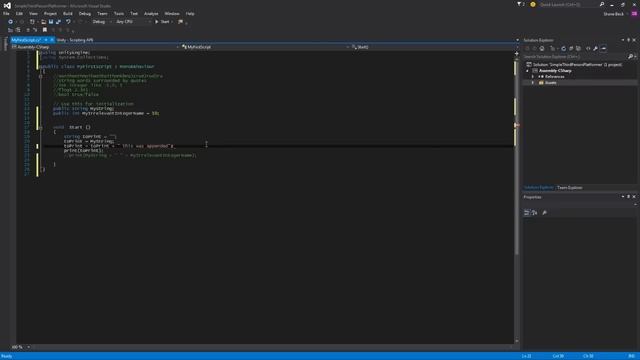The image size is (640, 360).
Task: Toggle Preview Selected Items in Solution Explorer
Action: 604,48
